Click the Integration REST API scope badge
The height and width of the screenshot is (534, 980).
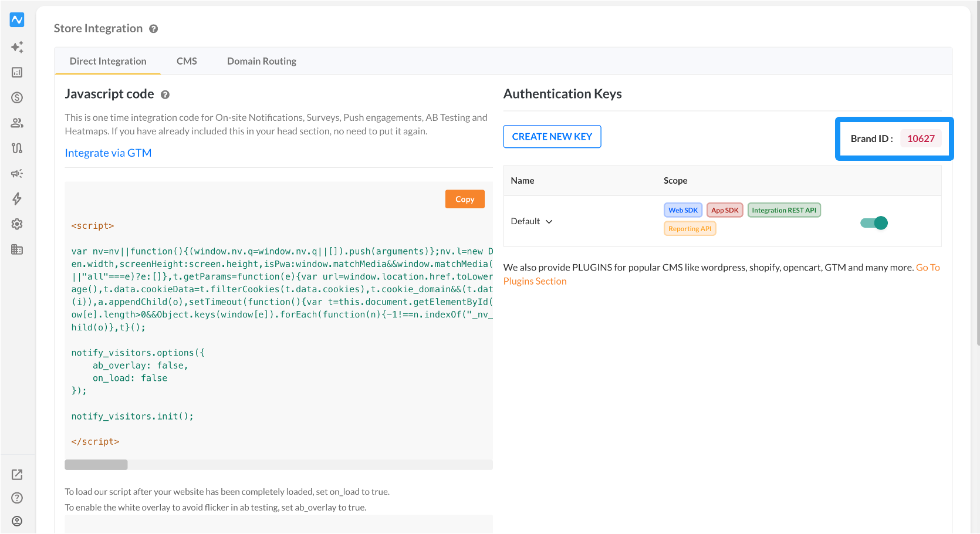coord(784,210)
